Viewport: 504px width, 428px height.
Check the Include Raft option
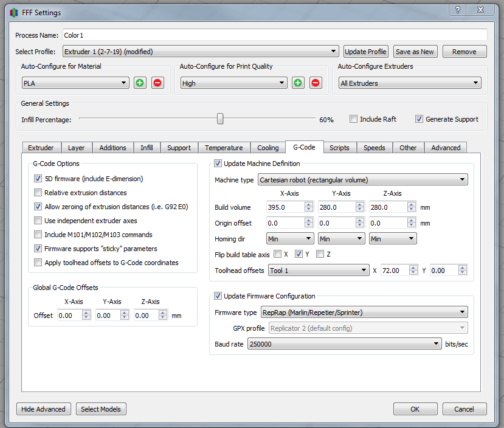(x=353, y=119)
